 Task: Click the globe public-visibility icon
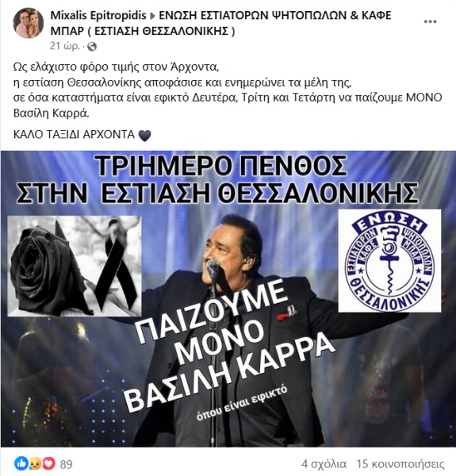click(x=92, y=47)
